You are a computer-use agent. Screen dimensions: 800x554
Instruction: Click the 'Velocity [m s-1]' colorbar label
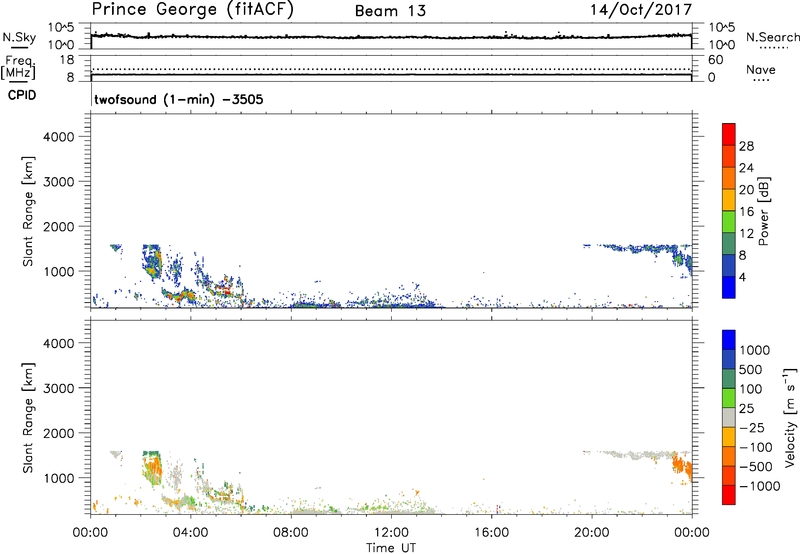(x=790, y=417)
